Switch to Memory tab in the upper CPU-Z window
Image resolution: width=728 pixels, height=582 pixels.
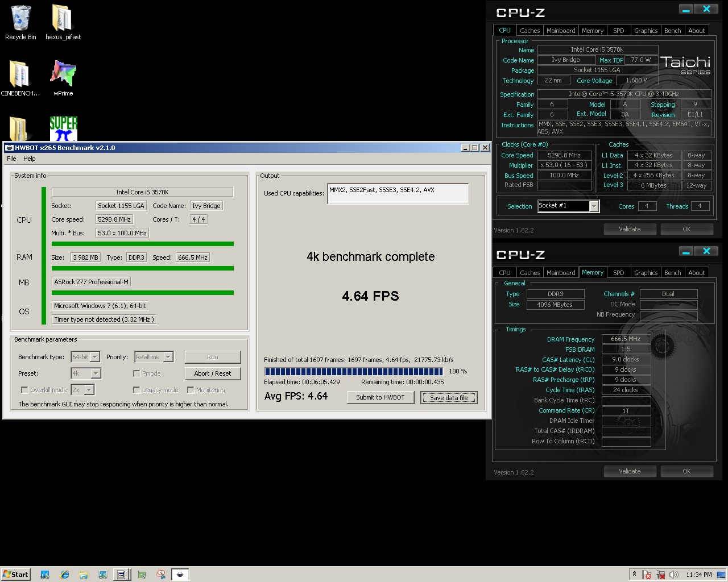click(593, 31)
